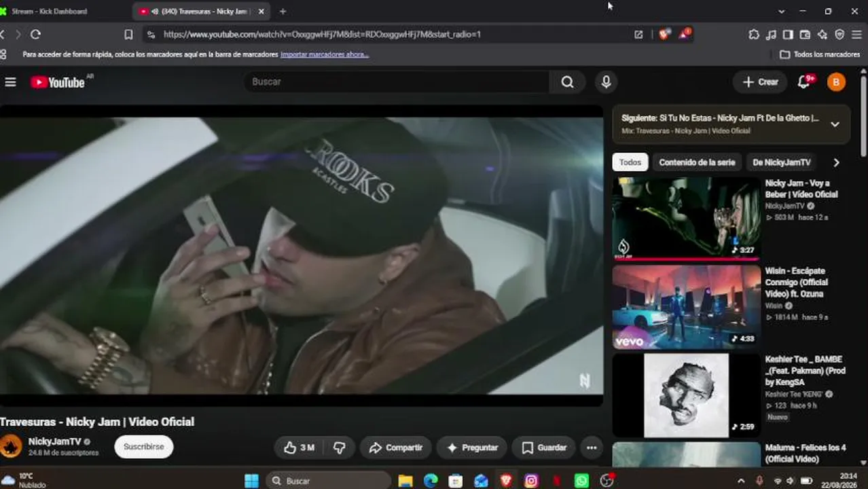Close the Travesuras YouTube tab
Viewport: 868px width, 489px height.
pos(261,12)
